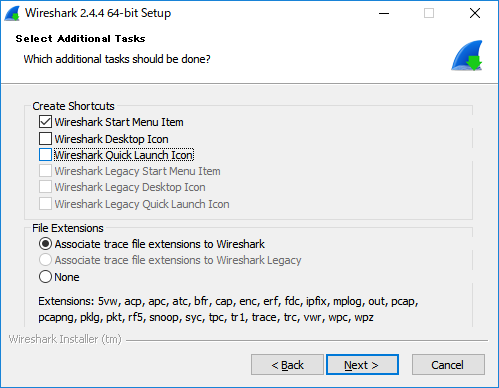Click the Wireshark shark fin title bar icon
The height and width of the screenshot is (388, 499).
pos(12,13)
